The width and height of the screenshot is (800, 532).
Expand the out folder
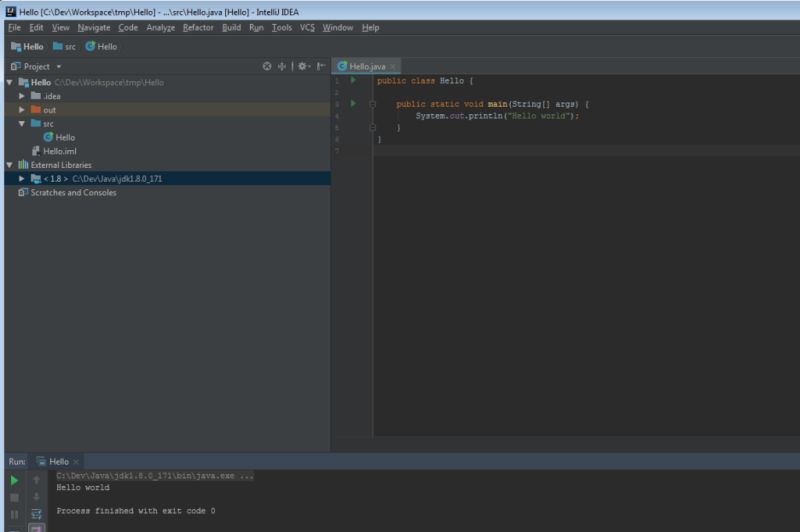pyautogui.click(x=21, y=110)
